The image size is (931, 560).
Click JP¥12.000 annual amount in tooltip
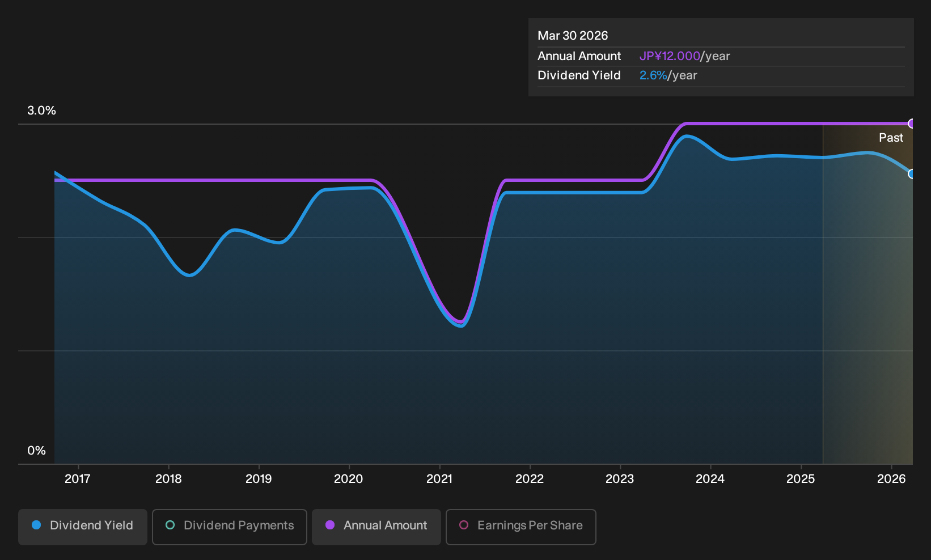pos(670,56)
